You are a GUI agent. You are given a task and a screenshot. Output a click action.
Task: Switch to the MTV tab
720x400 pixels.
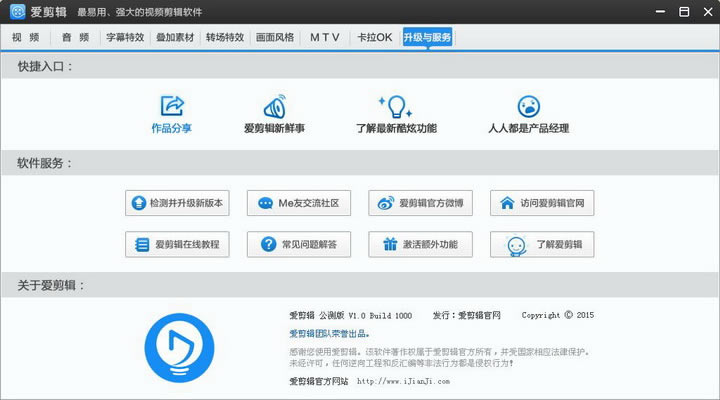click(x=325, y=38)
